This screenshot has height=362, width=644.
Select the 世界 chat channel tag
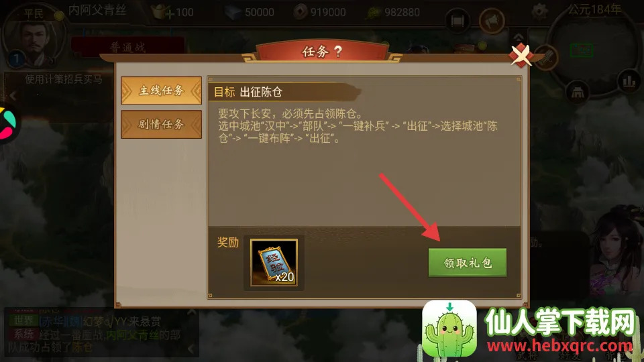click(x=23, y=320)
